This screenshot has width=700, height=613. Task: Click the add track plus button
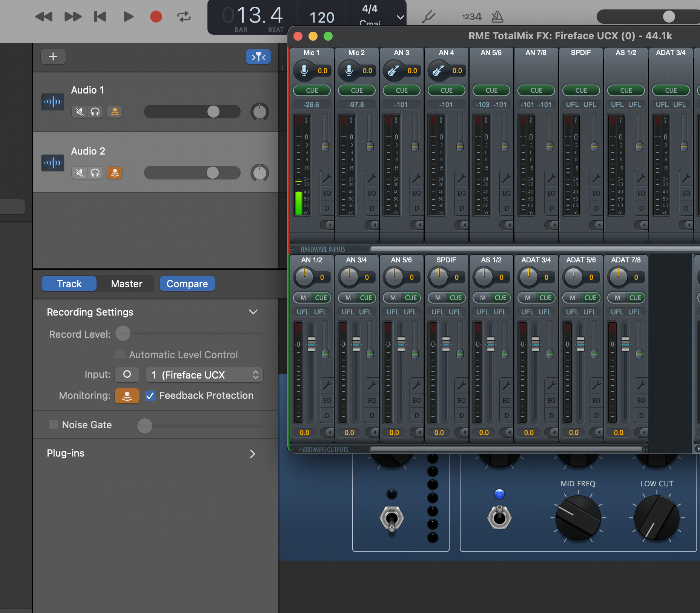53,57
